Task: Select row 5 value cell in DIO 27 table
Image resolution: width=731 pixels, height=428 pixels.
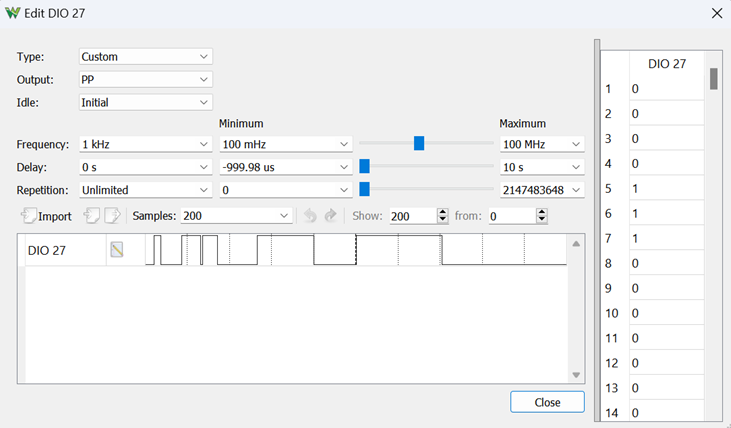Action: 666,188
